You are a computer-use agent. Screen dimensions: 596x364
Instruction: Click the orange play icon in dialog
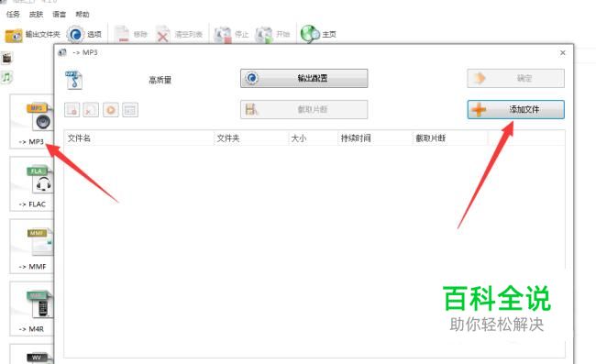point(111,110)
